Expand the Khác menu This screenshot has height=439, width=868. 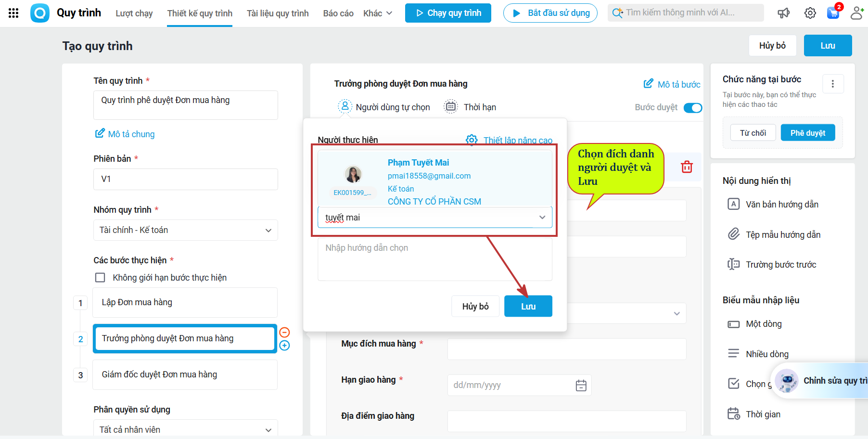point(378,13)
